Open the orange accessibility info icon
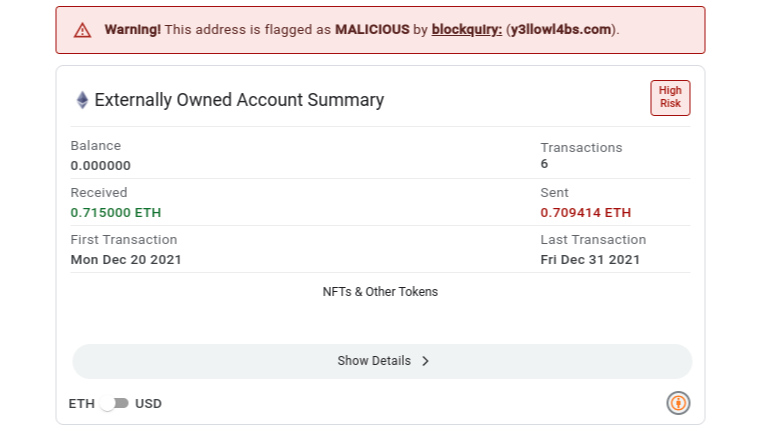766x431 pixels. (678, 403)
